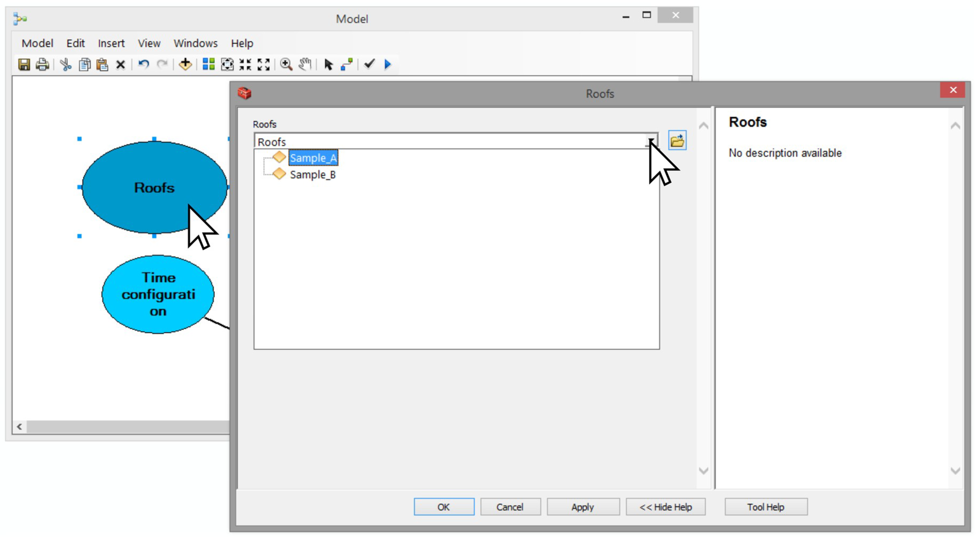Click the Hide Help button
Viewport: 980px width, 539px height.
click(x=665, y=507)
